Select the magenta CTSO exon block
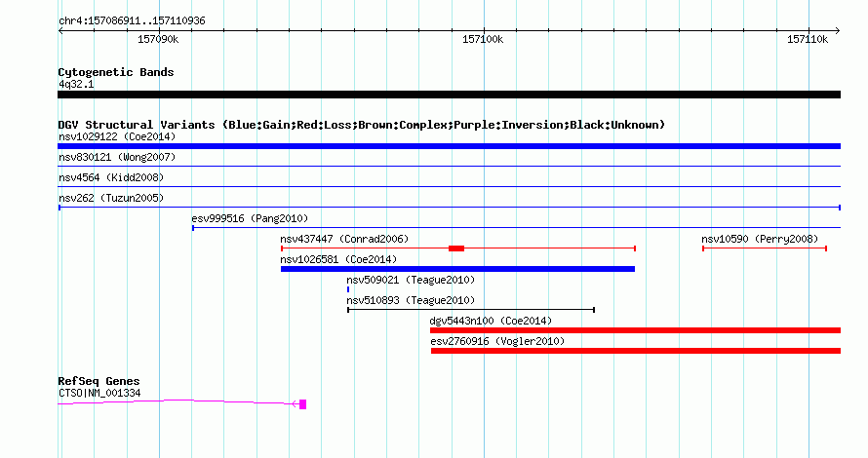Screen dimensions: 868x458 (x=302, y=404)
